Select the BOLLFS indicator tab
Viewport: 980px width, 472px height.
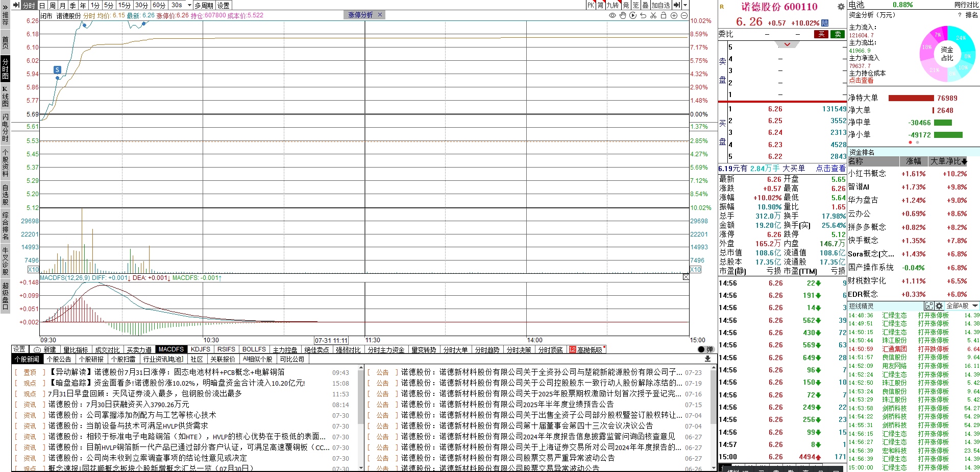point(254,349)
